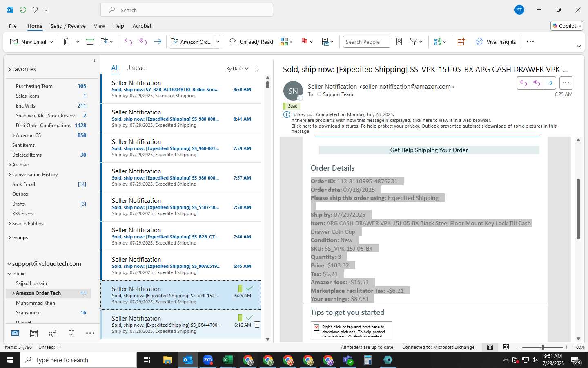Open Zoom from the taskbar

pyautogui.click(x=208, y=360)
